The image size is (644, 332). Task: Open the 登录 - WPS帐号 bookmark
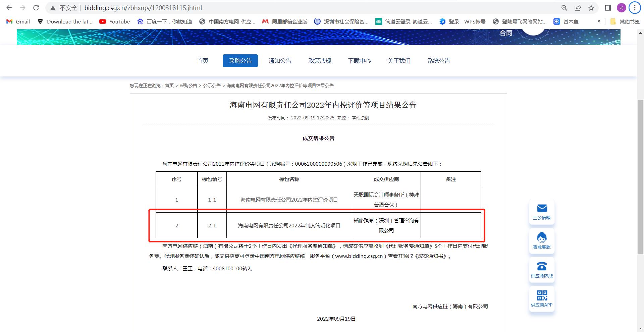pos(462,21)
